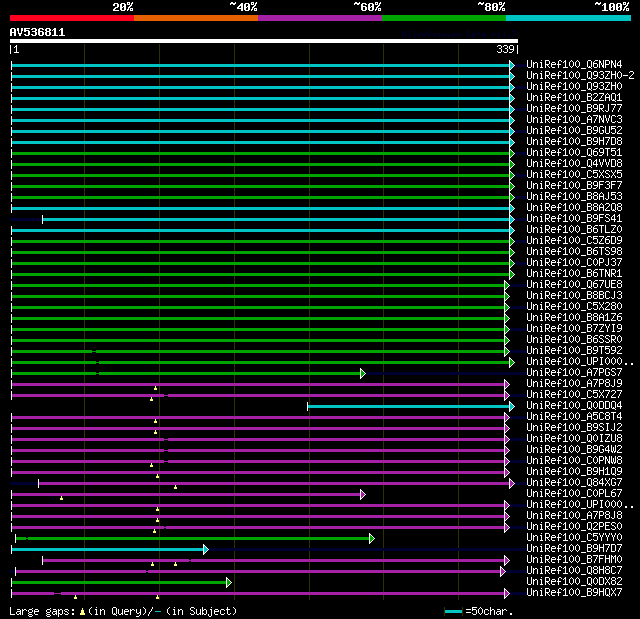Select the UniRef100_B9H1Q9 label
This screenshot has height=619, width=640.
pos(574,472)
